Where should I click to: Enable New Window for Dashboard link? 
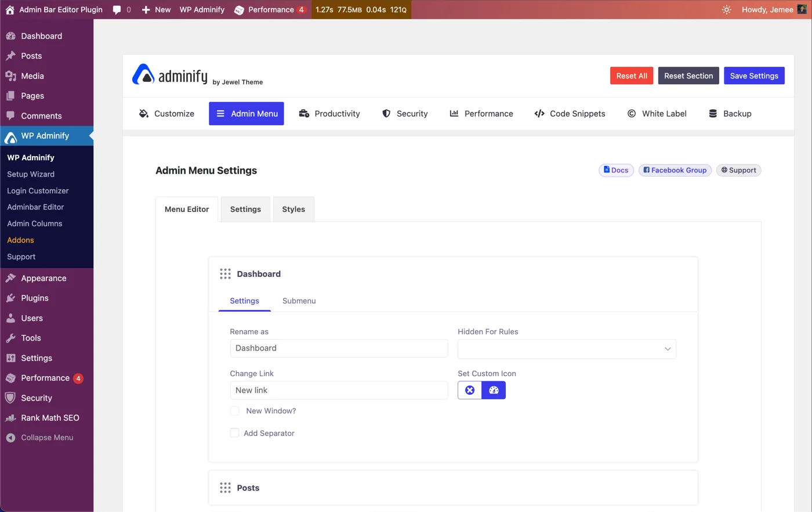click(x=234, y=410)
